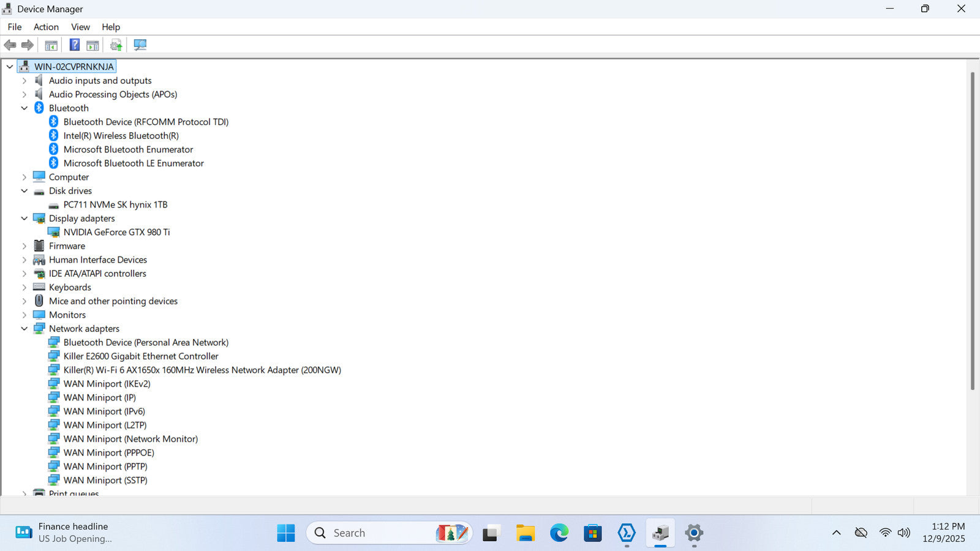
Task: Expand the Audio inputs and outputs category
Action: click(x=24, y=80)
